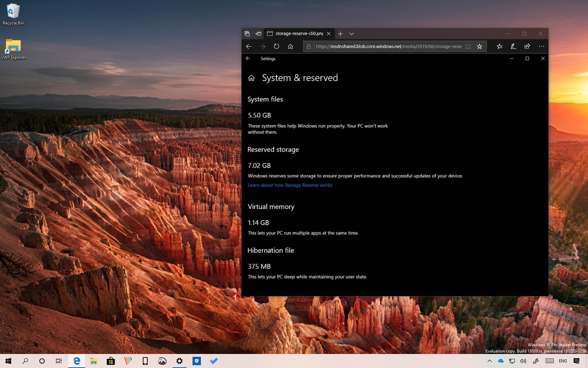
Task: Click the Settings back arrow
Action: coord(248,59)
